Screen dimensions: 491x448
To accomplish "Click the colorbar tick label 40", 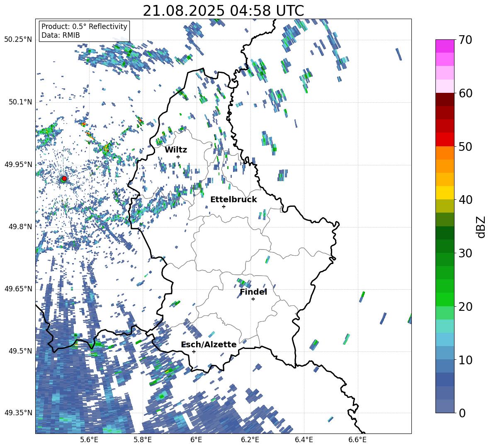I will [x=465, y=200].
